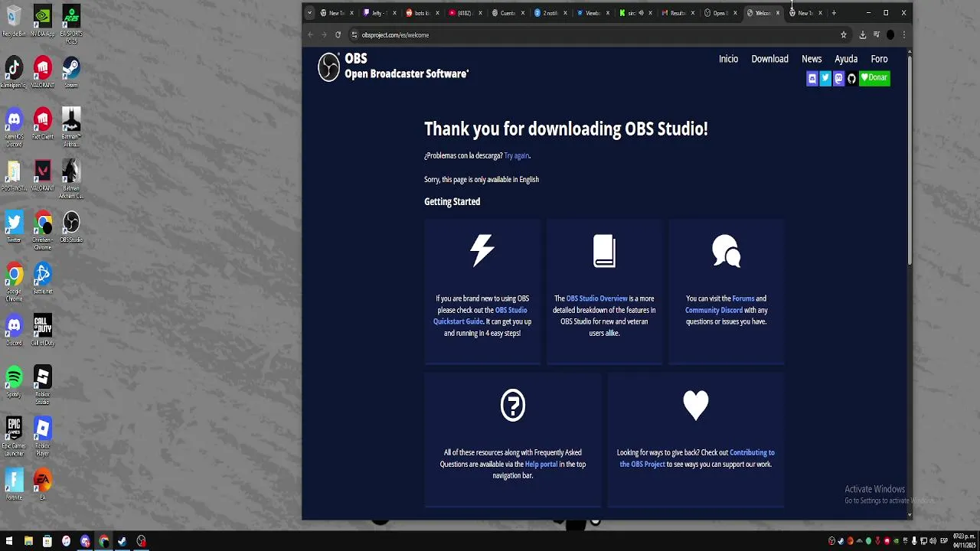Image resolution: width=980 pixels, height=551 pixels.
Task: View site information icon in address bar
Action: 354,34
